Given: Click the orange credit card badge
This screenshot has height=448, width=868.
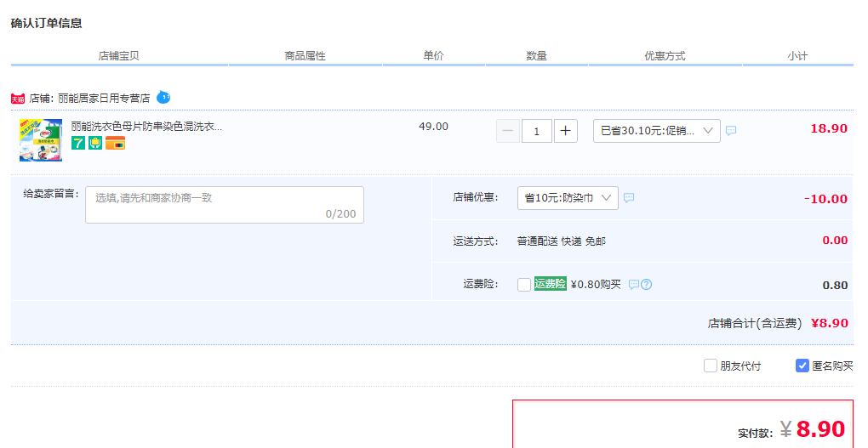Looking at the screenshot, I should (x=115, y=144).
